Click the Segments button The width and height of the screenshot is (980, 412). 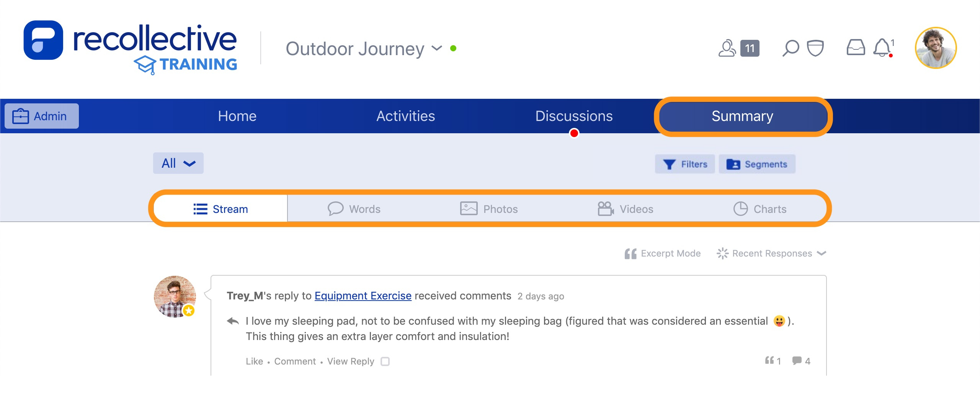757,164
